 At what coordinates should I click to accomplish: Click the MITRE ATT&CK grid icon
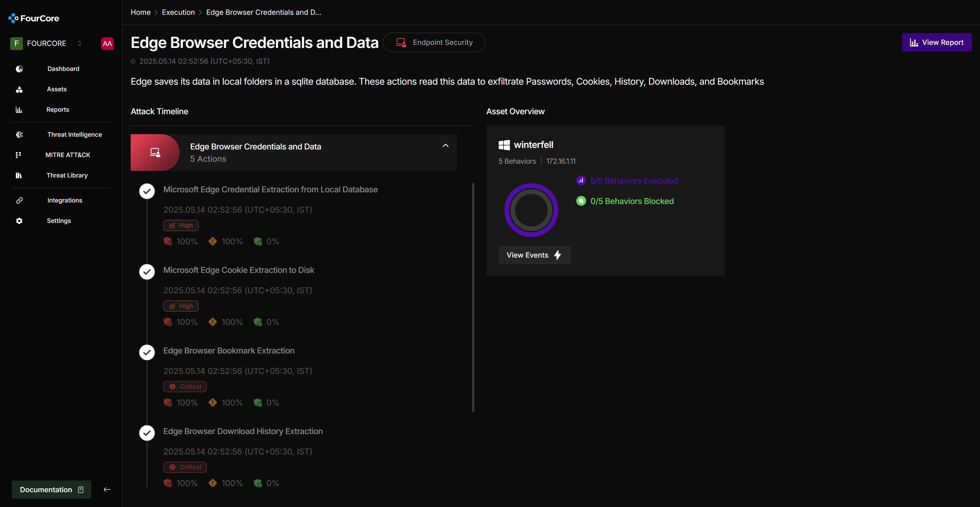click(18, 155)
